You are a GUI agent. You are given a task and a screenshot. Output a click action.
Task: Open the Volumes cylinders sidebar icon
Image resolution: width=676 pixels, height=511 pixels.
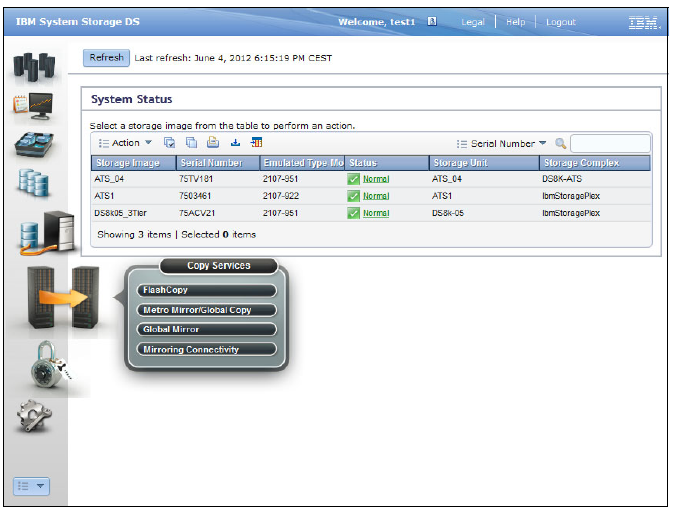[x=34, y=183]
